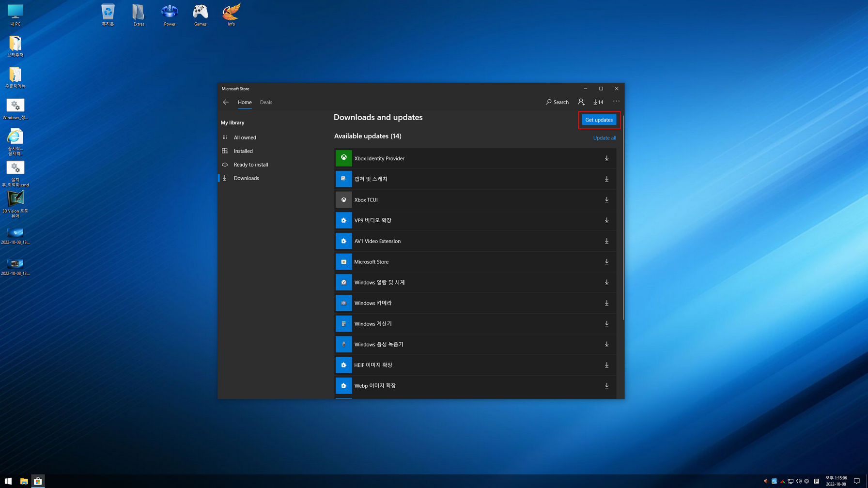Screen dimensions: 868x488
Task: Click the updates list vertical scrollbar
Action: pos(623,218)
